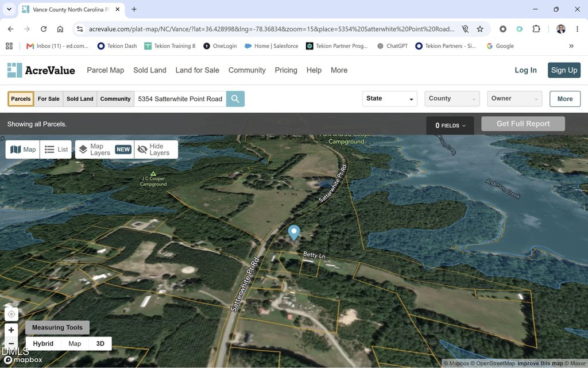Open Chrome three-dot menu

[578, 29]
